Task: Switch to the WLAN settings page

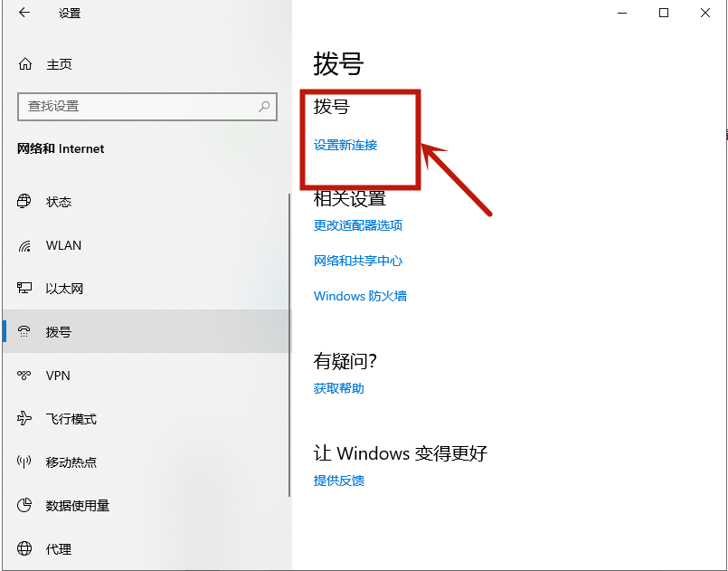Action: 147,245
